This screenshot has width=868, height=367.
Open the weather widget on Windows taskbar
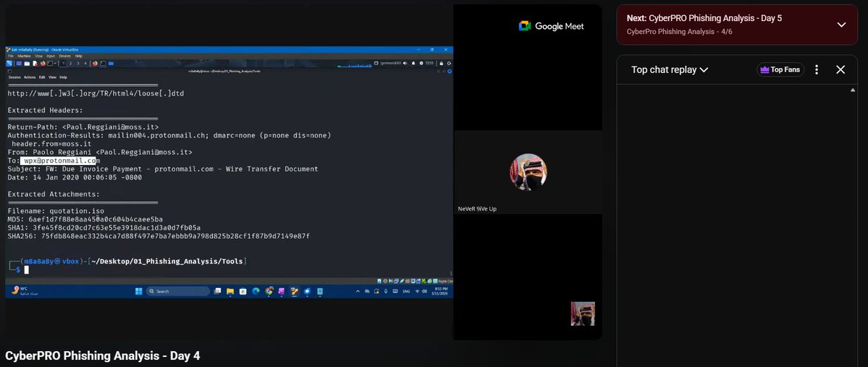pos(23,291)
